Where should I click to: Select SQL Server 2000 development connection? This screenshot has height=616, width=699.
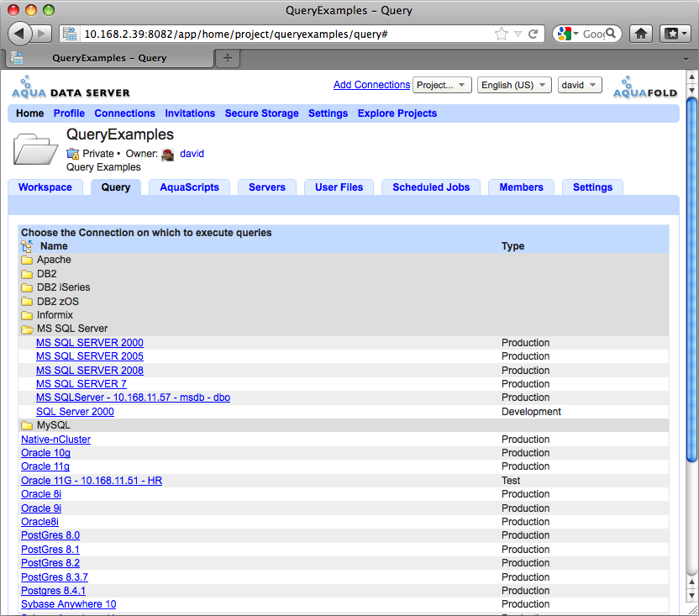75,412
